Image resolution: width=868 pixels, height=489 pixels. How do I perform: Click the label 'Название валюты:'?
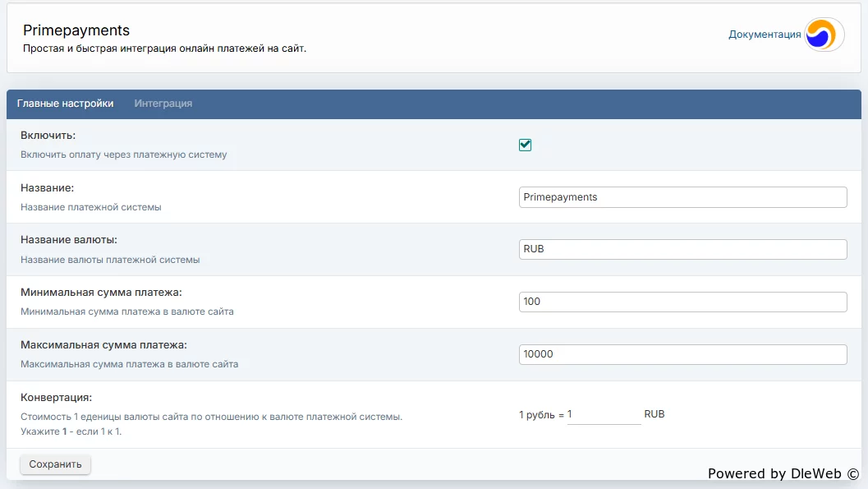pos(69,240)
